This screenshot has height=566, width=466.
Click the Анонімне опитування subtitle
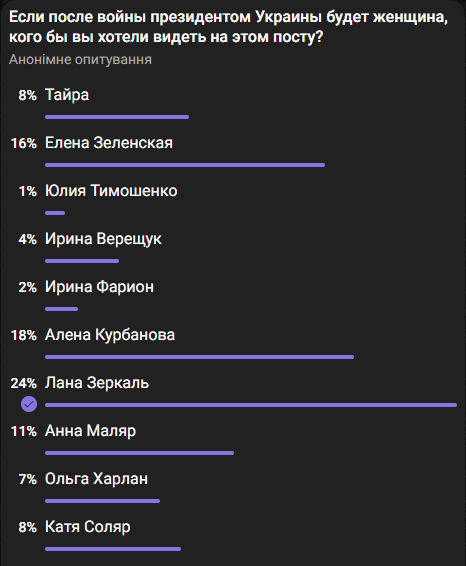80,60
